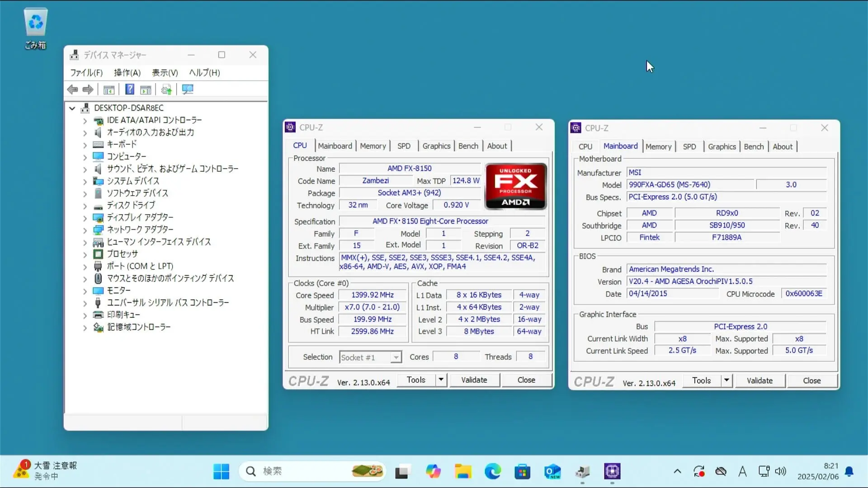Click the AMD FX processor logo
The width and height of the screenshot is (868, 488).
pos(515,186)
